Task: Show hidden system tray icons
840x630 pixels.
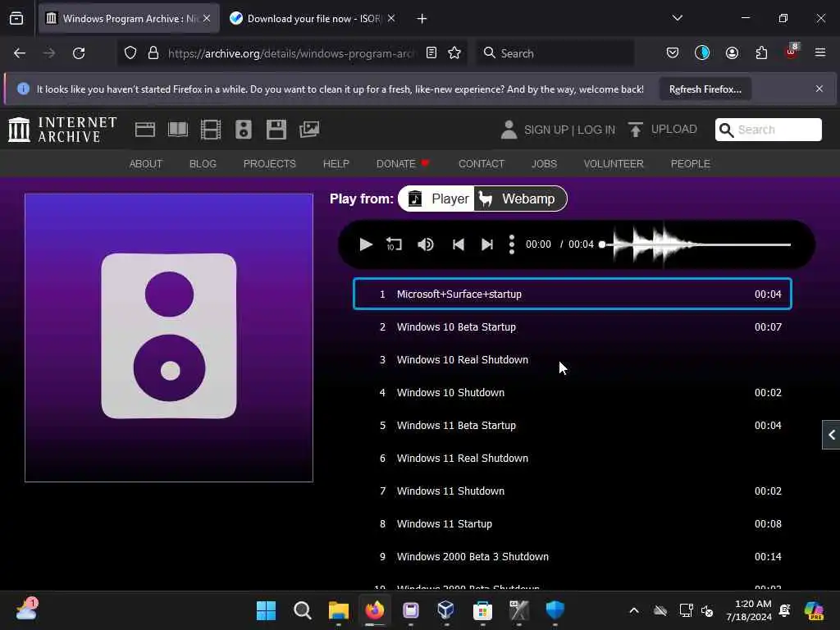Action: click(634, 610)
